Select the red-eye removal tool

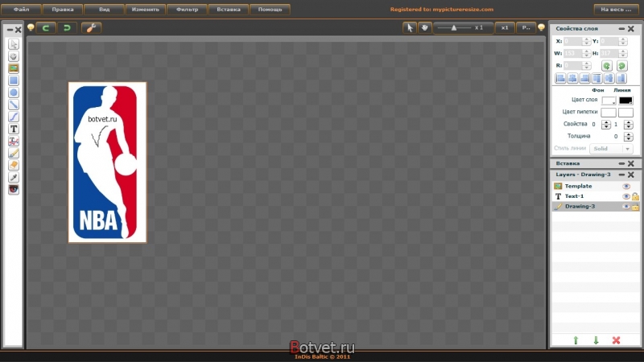(x=14, y=189)
